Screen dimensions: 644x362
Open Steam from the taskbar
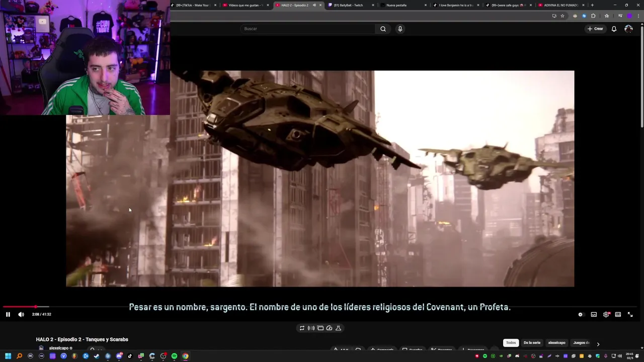(97, 356)
